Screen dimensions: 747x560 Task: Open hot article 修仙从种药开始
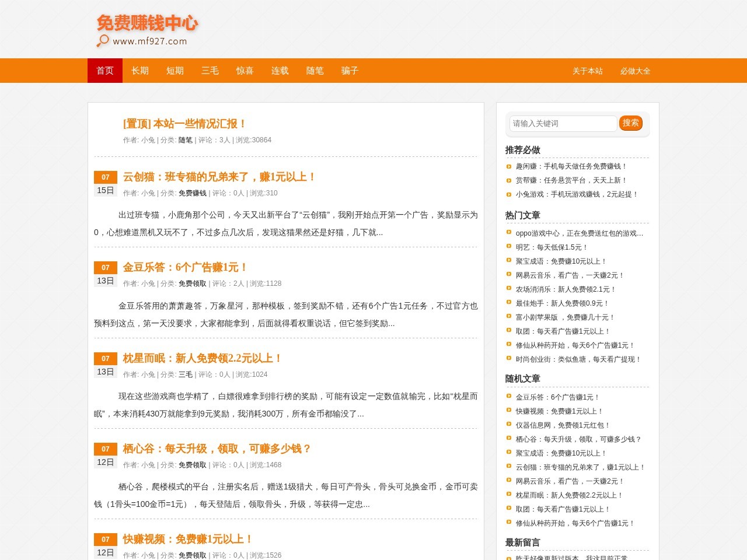click(x=575, y=345)
